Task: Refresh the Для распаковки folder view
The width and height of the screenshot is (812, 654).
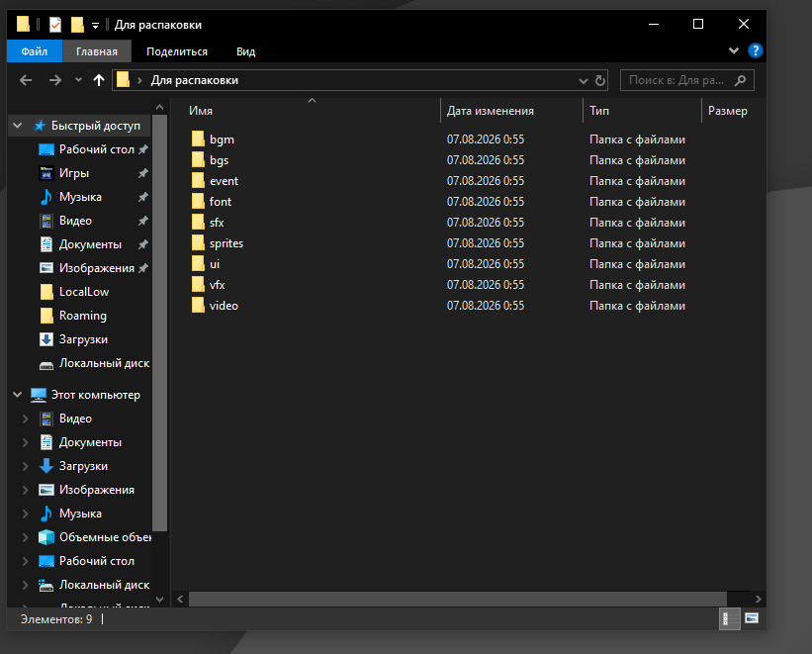Action: click(600, 80)
